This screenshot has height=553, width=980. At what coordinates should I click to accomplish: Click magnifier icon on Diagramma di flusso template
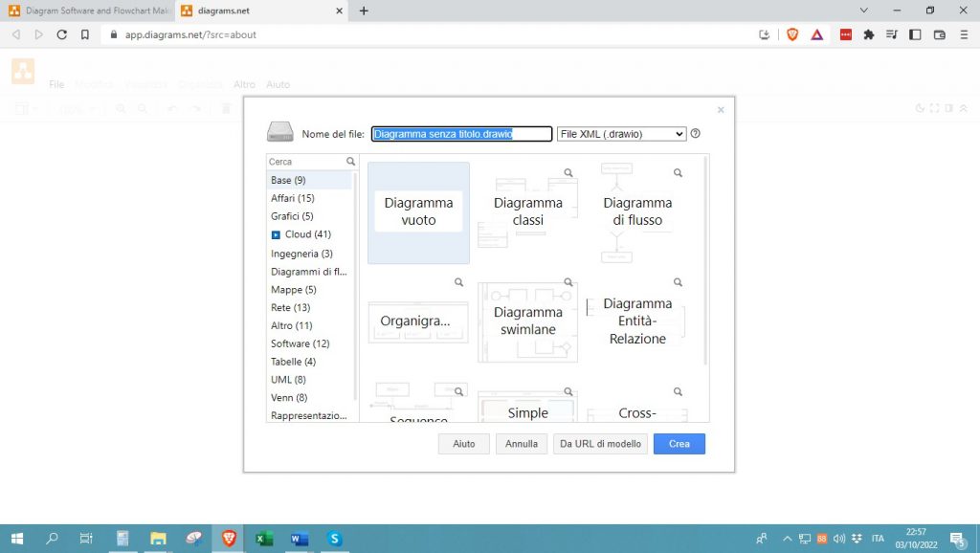pyautogui.click(x=678, y=173)
